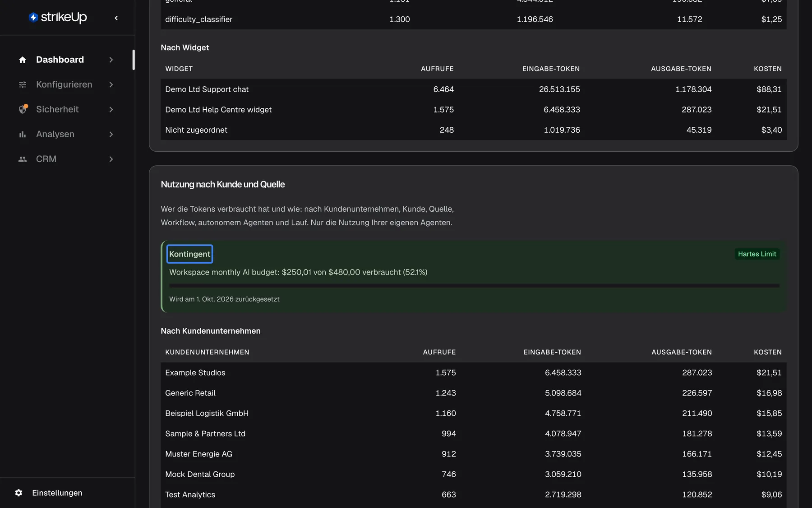Click Aufrufe header in widget table
Image resolution: width=812 pixels, height=508 pixels.
click(x=437, y=69)
